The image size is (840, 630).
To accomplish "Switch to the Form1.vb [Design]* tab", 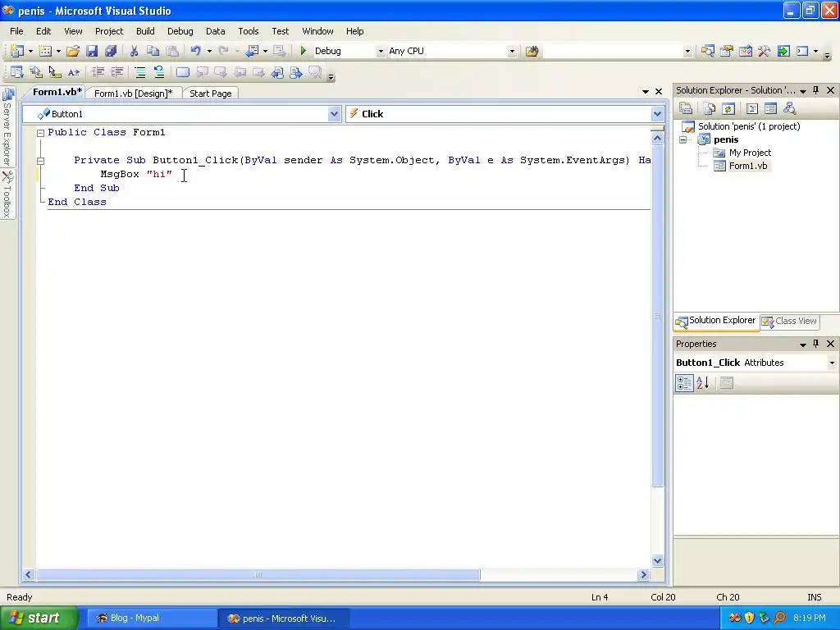I will [x=134, y=94].
